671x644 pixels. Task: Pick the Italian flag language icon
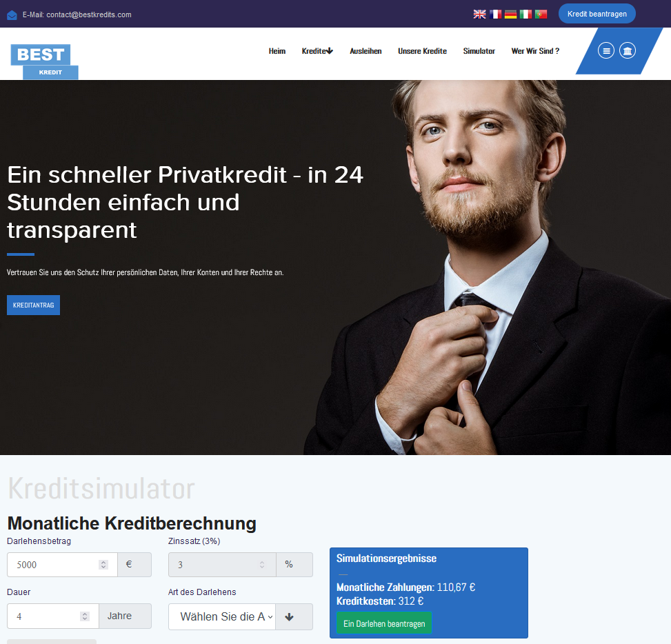click(525, 14)
